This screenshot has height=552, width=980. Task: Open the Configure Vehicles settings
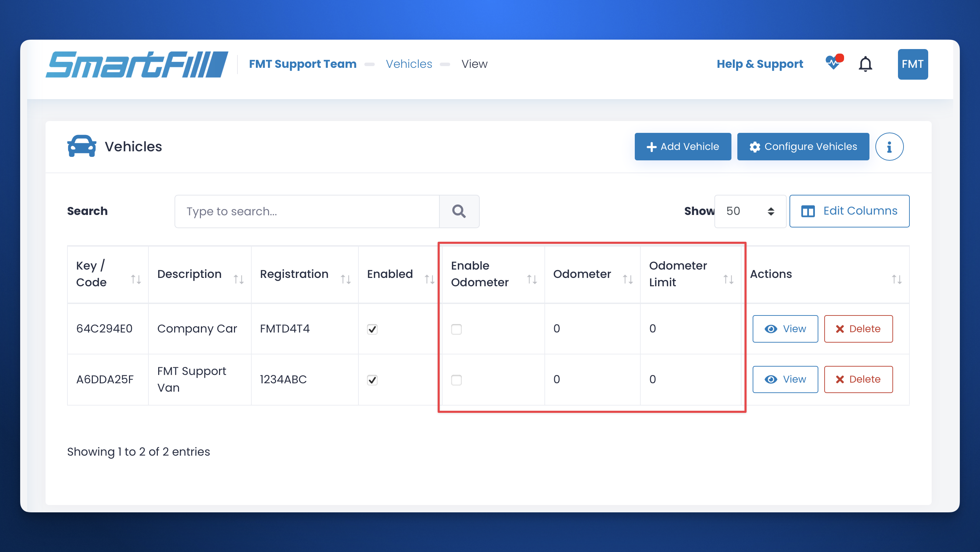click(x=803, y=146)
